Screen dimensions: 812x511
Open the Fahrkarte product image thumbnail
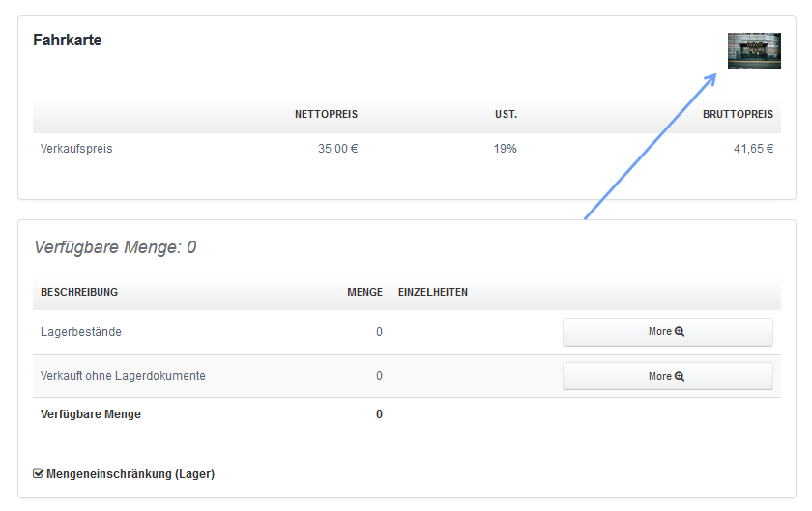tap(754, 50)
